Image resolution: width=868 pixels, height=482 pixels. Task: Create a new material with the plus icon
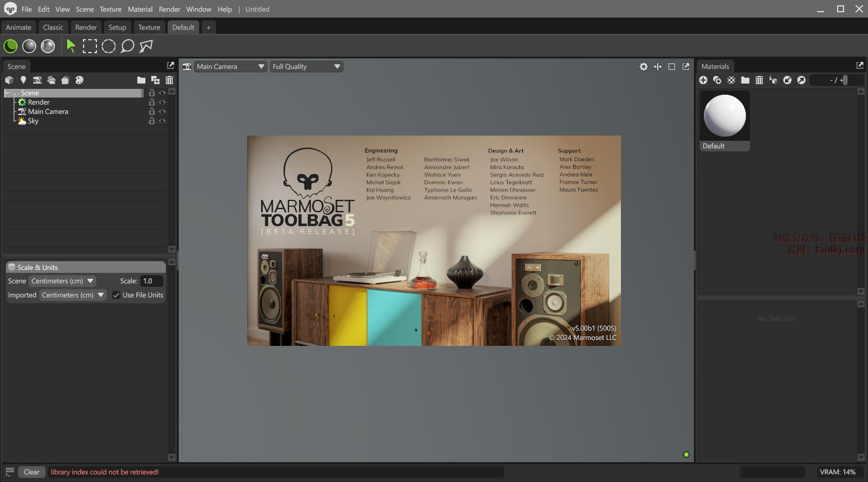click(703, 80)
